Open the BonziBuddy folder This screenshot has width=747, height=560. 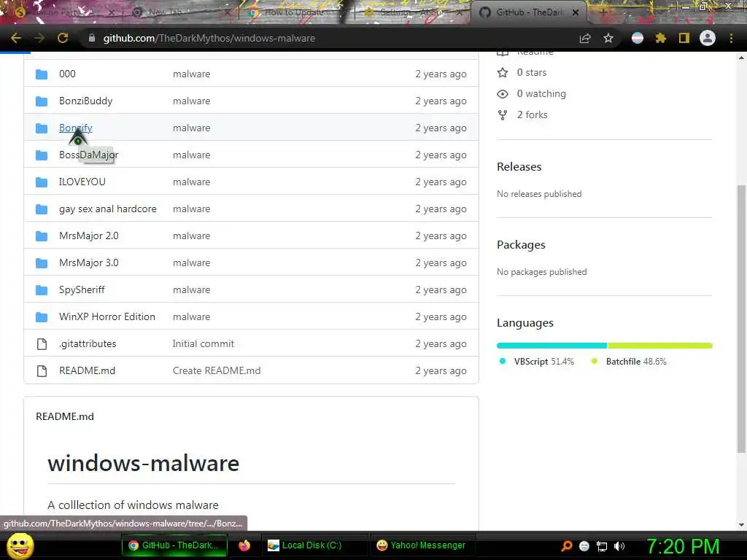point(86,101)
